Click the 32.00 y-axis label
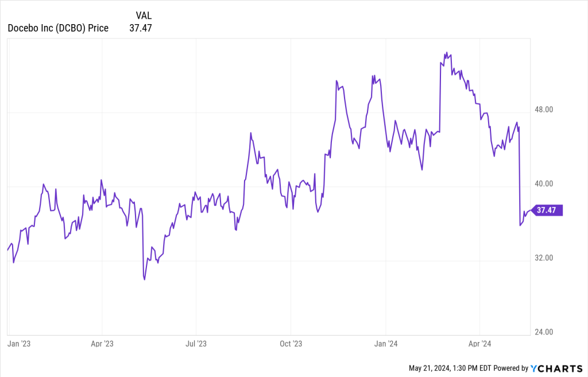This screenshot has width=588, height=377. click(x=544, y=258)
